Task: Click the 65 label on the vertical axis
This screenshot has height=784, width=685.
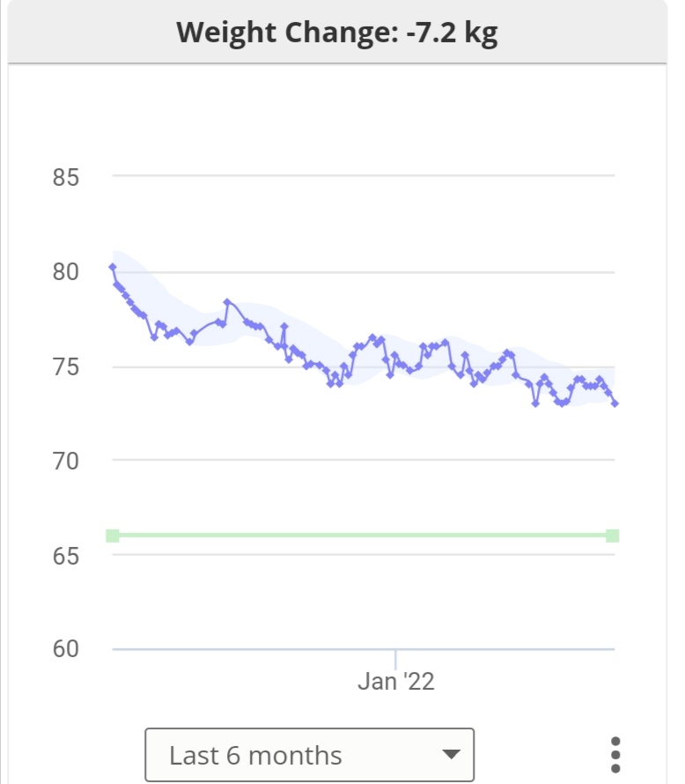Action: click(x=65, y=556)
